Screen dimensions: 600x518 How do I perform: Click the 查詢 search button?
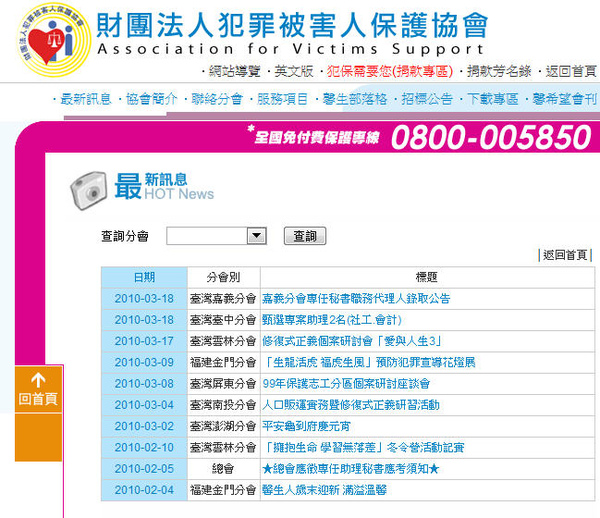pos(305,236)
